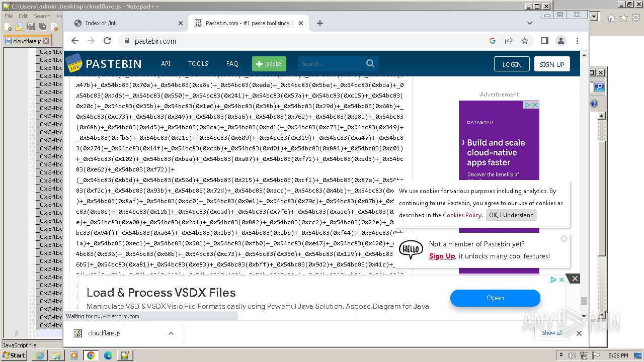Open the address dropdown in background window
644x362 pixels.
point(594,17)
